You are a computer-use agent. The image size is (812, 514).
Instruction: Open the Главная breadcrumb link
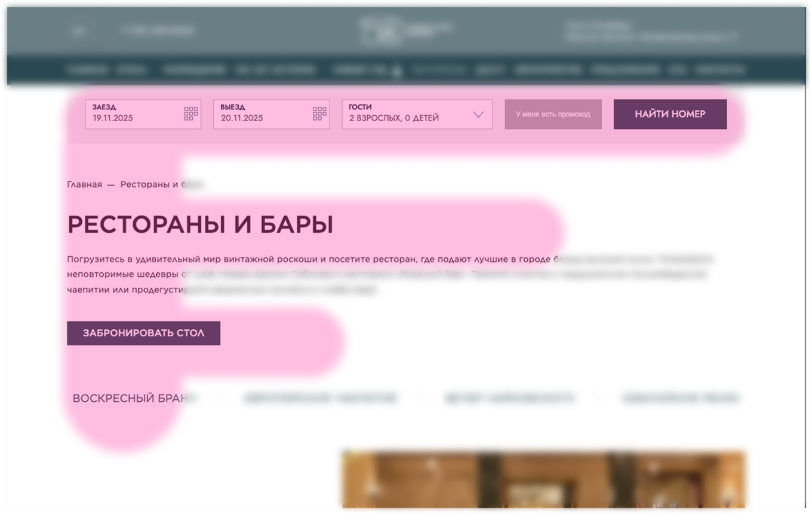pos(84,184)
